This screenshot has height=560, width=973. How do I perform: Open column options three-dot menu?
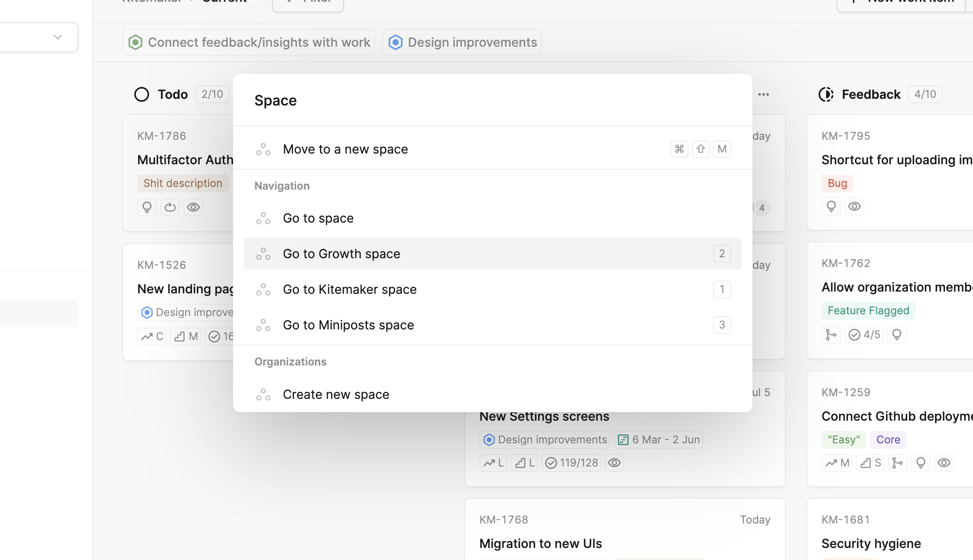tap(764, 94)
